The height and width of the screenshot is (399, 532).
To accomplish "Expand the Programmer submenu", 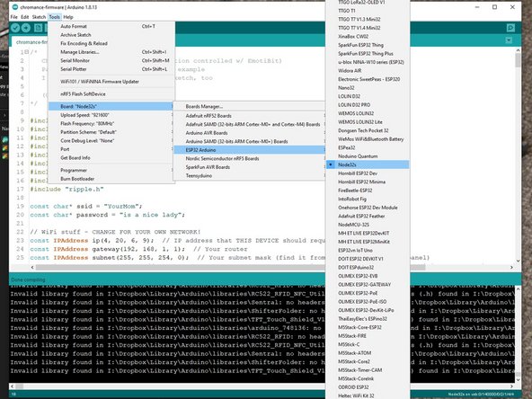I will [111, 171].
